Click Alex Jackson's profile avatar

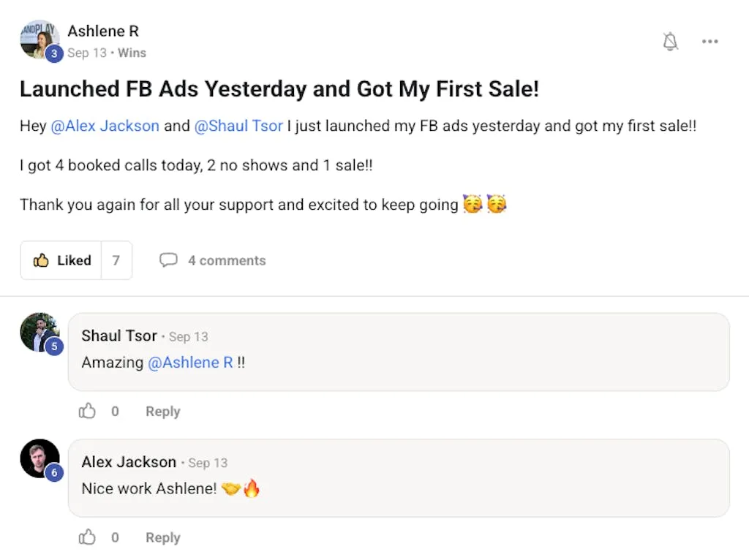coord(39,457)
